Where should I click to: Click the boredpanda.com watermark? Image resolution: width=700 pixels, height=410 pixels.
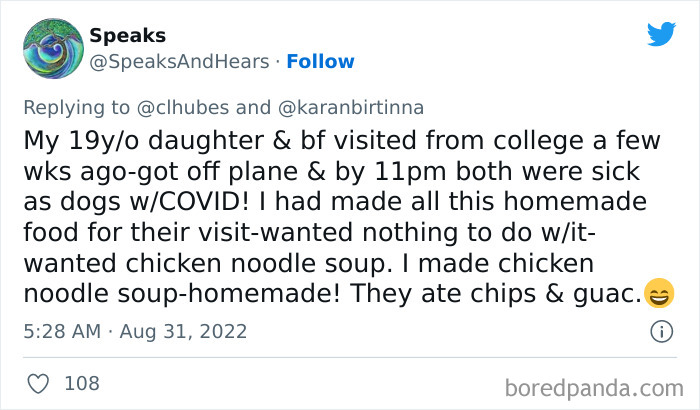[594, 388]
